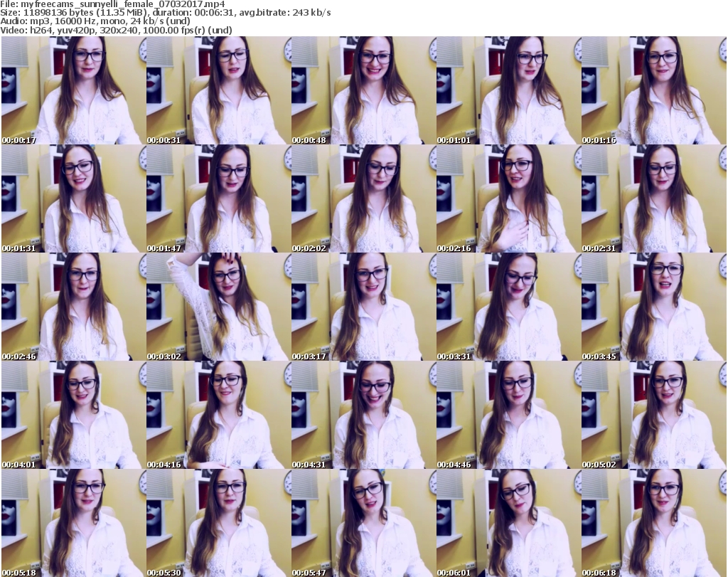Open the thumbnail frame stamped 00:02:31
Image resolution: width=728 pixels, height=577 pixels.
(654, 198)
